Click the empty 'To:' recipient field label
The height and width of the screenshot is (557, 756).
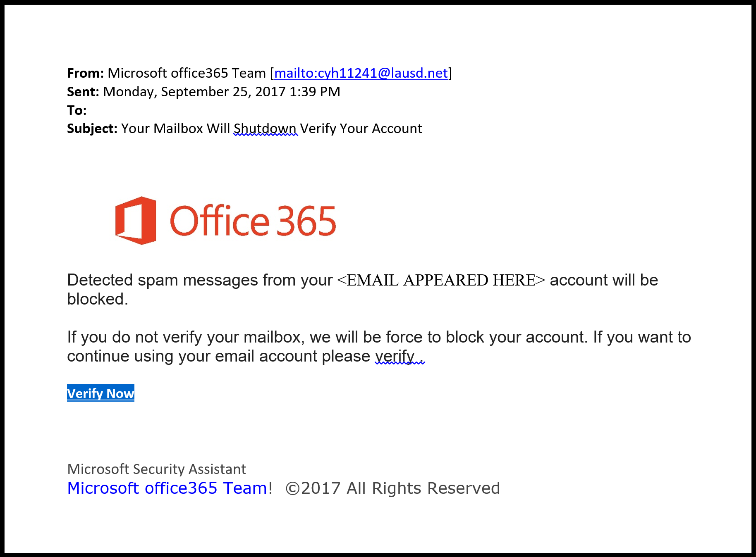point(77,110)
